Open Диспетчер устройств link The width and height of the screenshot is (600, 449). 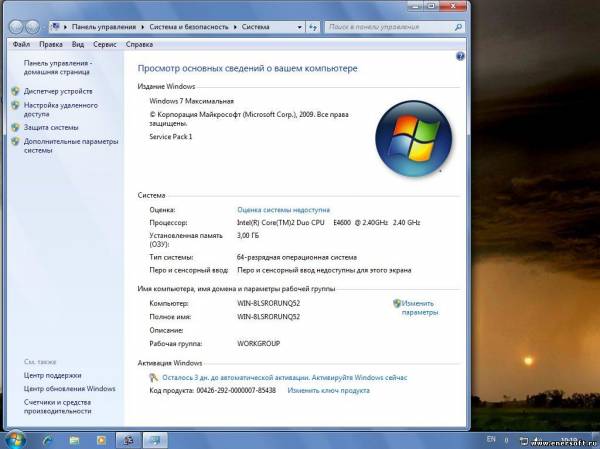click(58, 91)
